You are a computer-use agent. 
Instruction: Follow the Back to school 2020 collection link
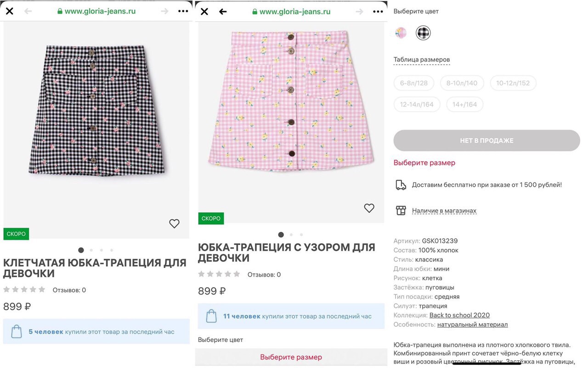(x=459, y=315)
